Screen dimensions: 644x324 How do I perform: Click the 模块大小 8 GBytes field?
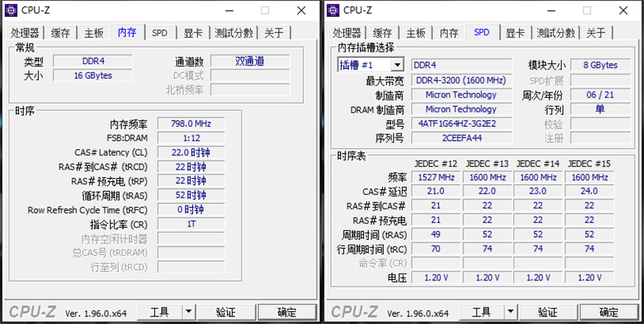[601, 65]
